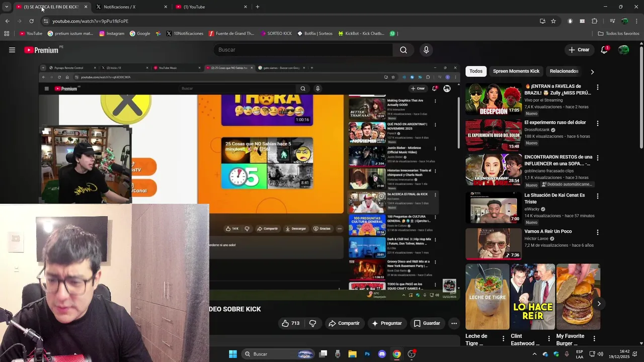Click the DrossRotzank channel name
The image size is (644, 362).
click(x=537, y=130)
